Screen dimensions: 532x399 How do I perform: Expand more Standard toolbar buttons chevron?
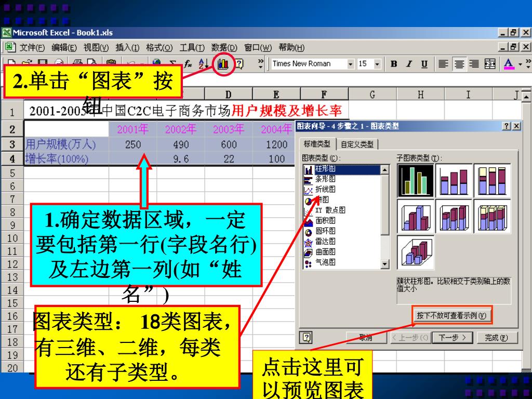point(261,63)
